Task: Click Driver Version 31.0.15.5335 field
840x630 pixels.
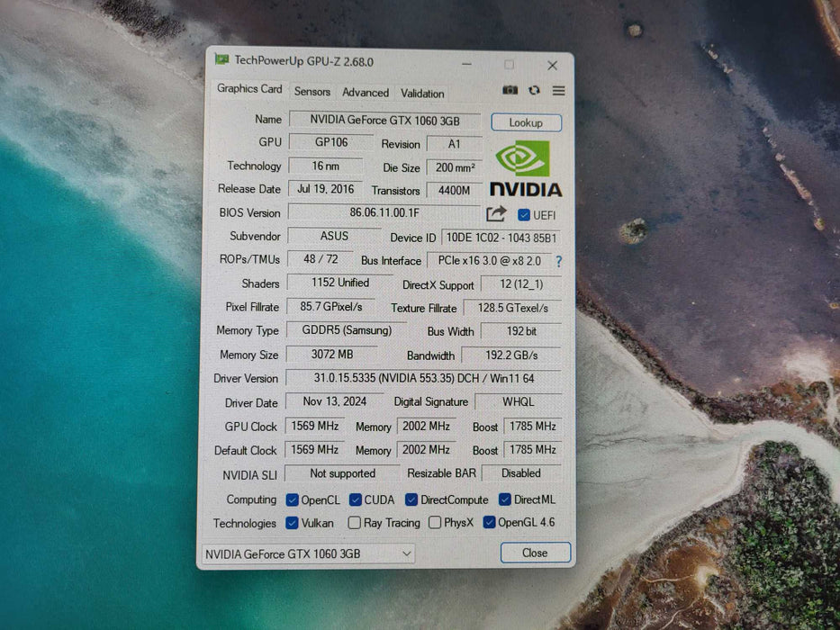Action: [x=424, y=378]
